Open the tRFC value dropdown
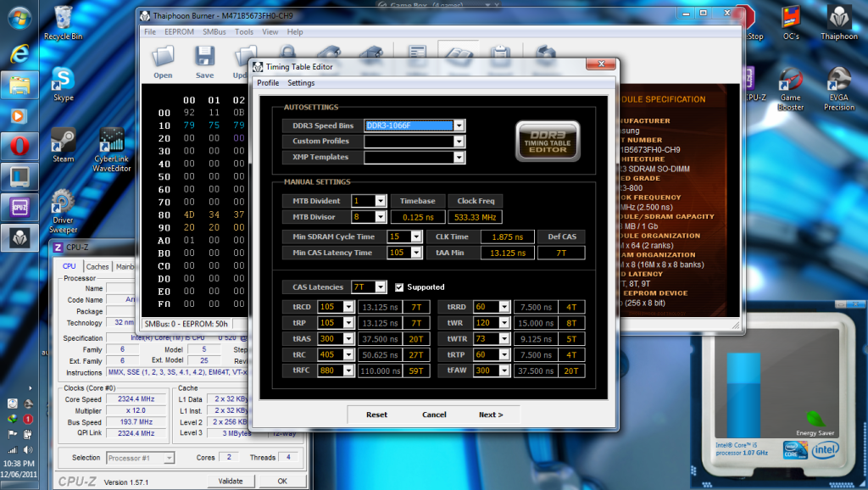This screenshot has height=490, width=868. pos(348,370)
